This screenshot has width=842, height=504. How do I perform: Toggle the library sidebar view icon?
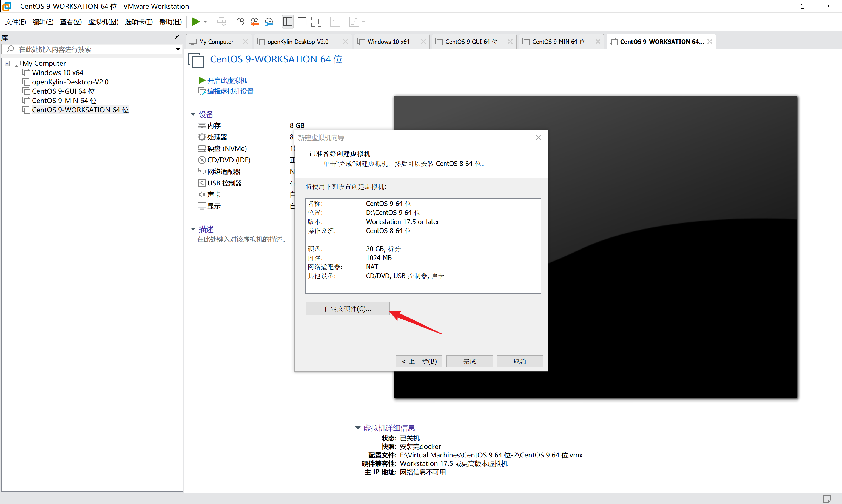click(288, 22)
